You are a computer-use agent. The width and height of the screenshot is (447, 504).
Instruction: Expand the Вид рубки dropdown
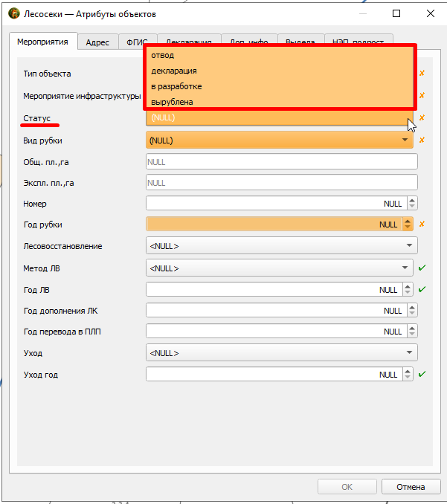(x=280, y=140)
